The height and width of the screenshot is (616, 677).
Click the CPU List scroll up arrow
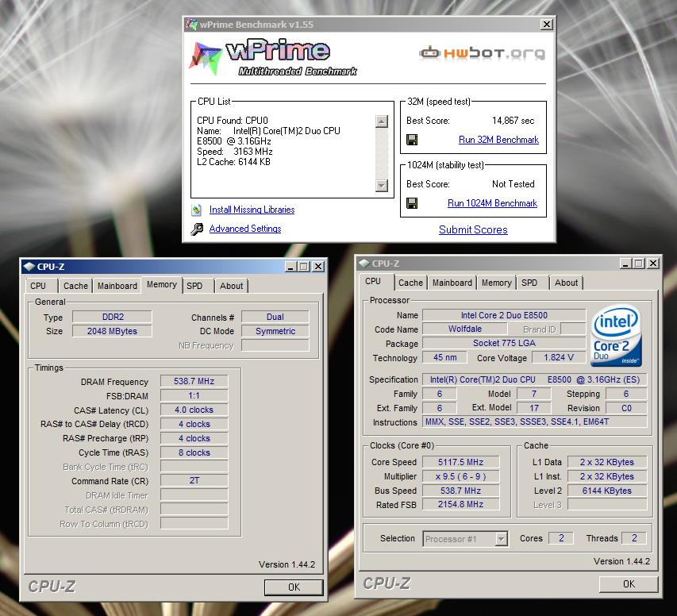click(x=382, y=121)
